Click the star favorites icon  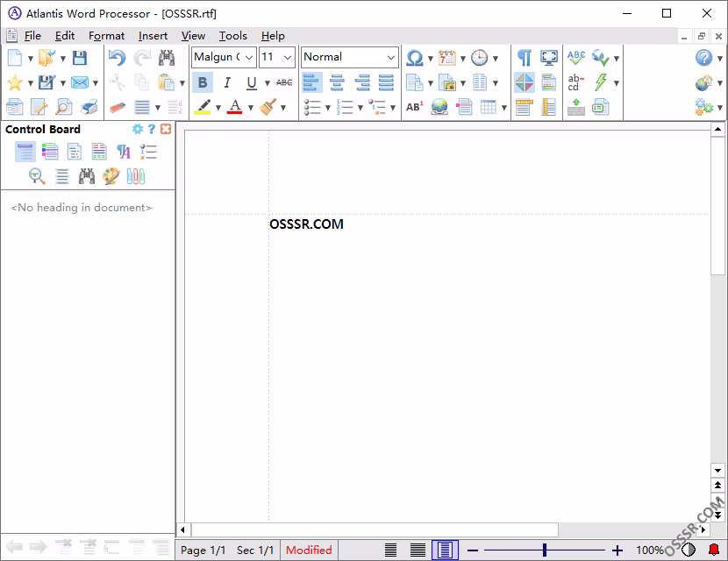[x=15, y=82]
